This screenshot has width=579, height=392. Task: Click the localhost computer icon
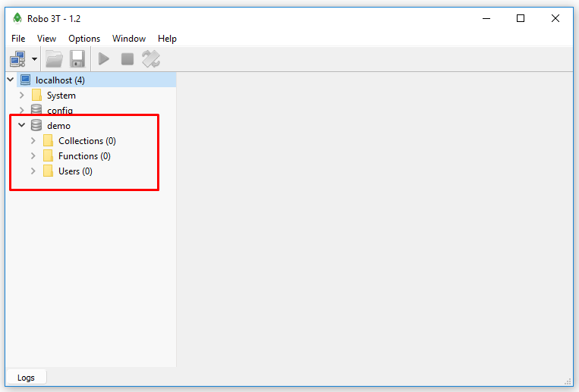click(x=26, y=80)
